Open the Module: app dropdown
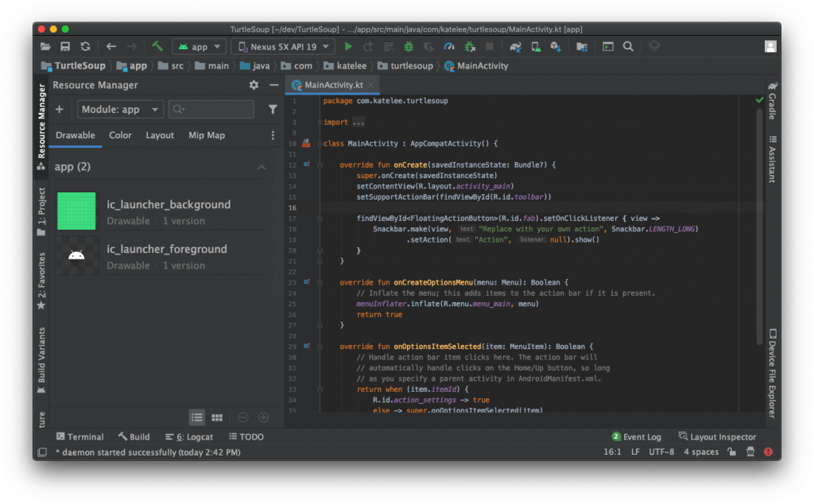The height and width of the screenshot is (504, 814). coord(121,110)
